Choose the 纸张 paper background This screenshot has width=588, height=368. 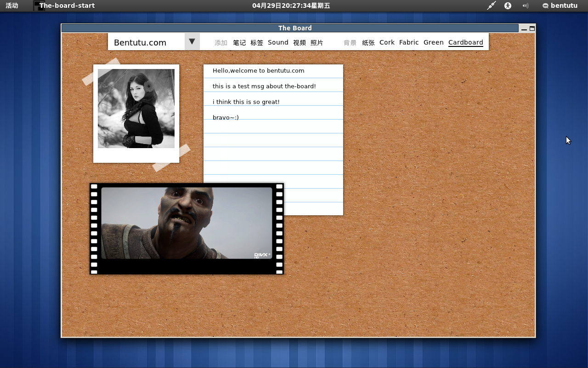[368, 42]
